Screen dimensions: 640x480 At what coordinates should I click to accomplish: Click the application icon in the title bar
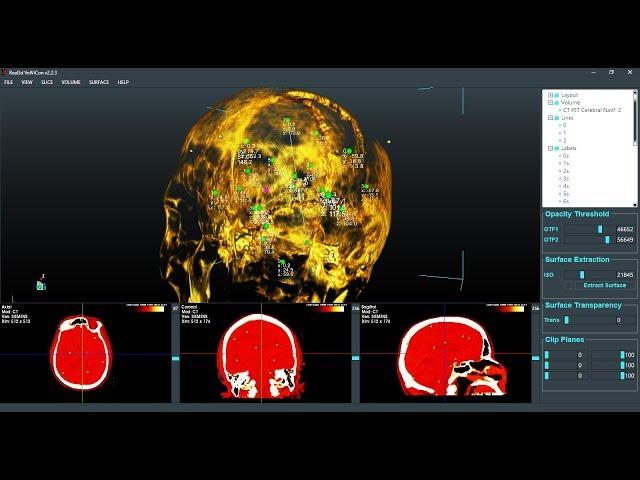click(x=4, y=72)
